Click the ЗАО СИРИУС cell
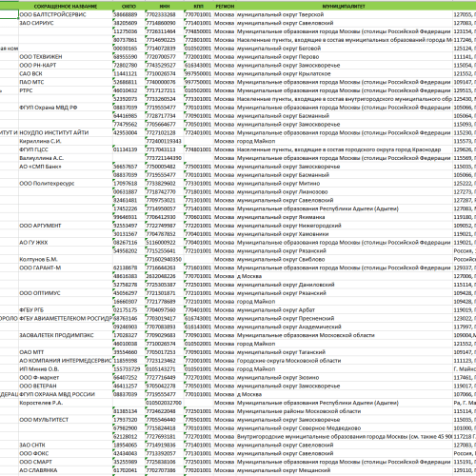The height and width of the screenshot is (476, 476). point(66,23)
